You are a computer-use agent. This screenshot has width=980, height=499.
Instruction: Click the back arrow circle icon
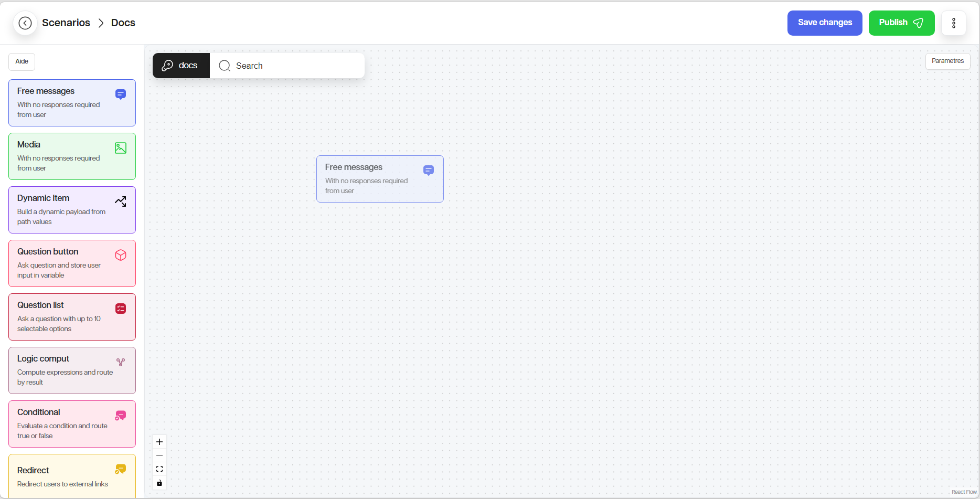pyautogui.click(x=25, y=23)
